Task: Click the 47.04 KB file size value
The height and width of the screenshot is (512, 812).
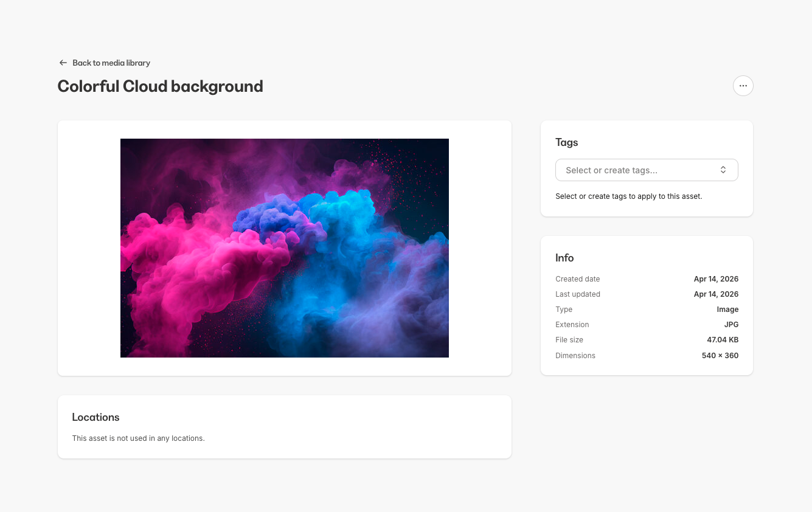Action: coord(723,339)
